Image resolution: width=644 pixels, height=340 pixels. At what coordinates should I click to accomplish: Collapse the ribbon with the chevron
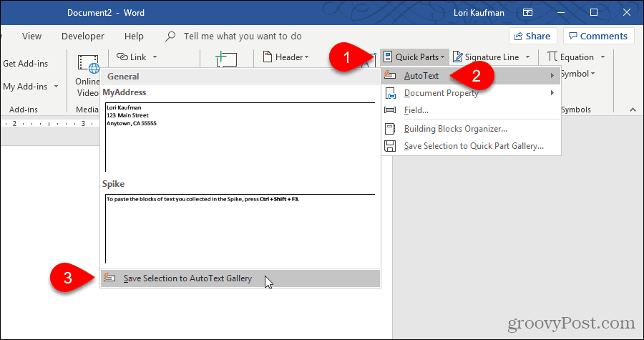coord(632,110)
